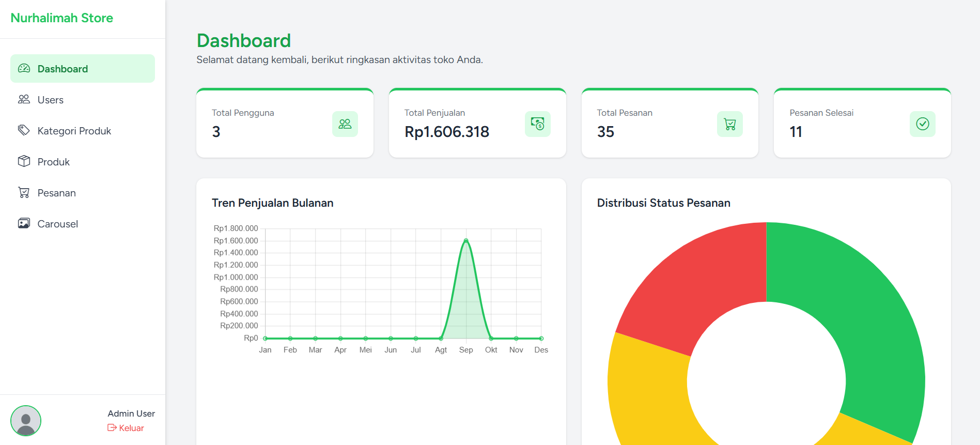Click the Users people icon in sidebar
The image size is (980, 445).
tap(24, 100)
